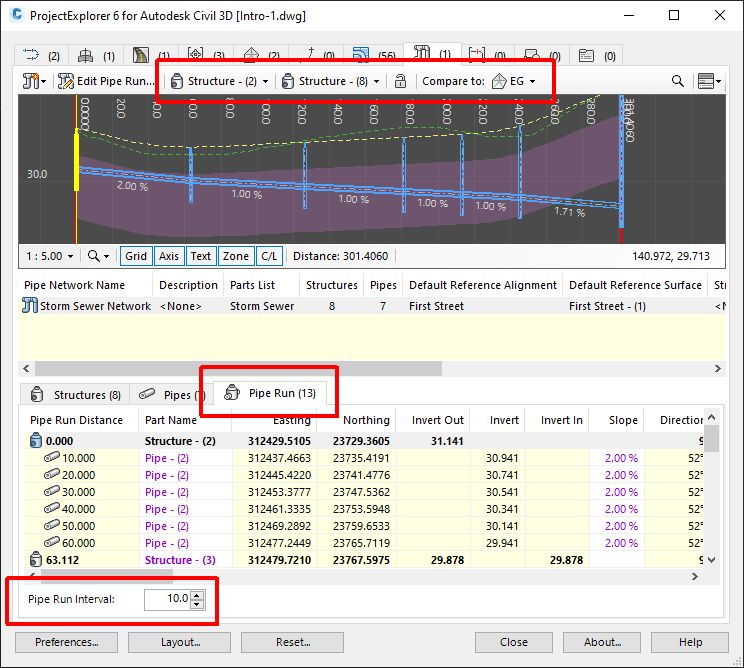The image size is (744, 668).
Task: Select the Pipe Run (13) tab
Action: (x=270, y=393)
